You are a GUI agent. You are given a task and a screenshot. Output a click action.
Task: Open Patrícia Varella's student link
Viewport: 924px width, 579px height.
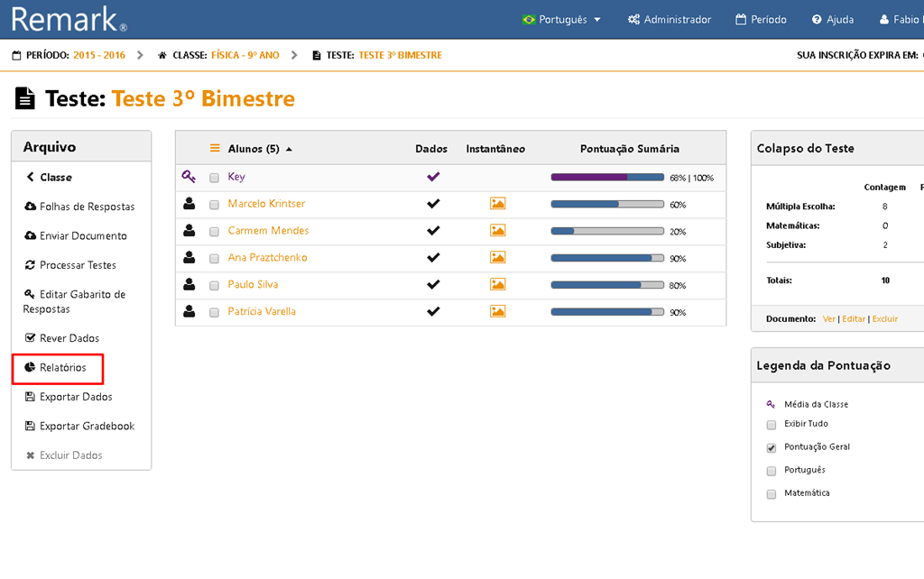point(262,312)
